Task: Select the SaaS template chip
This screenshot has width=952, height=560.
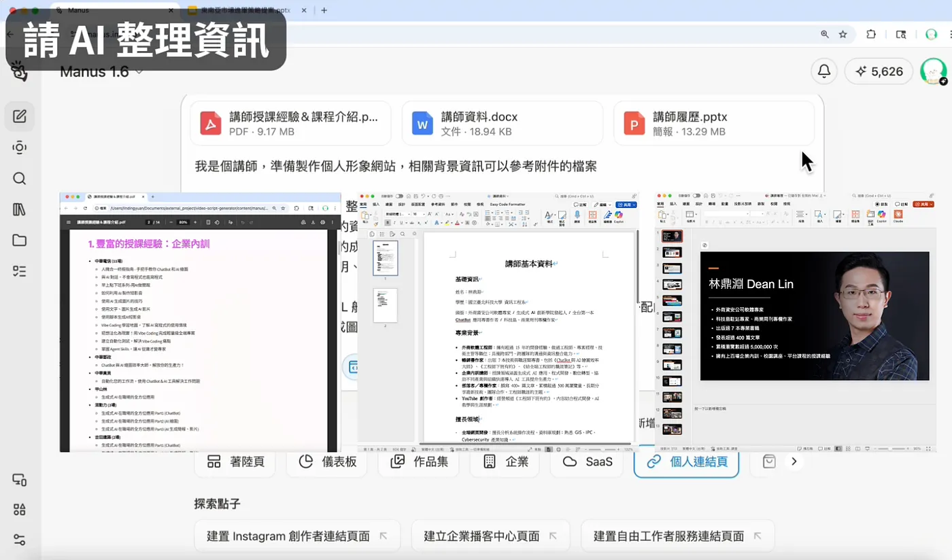Action: point(588,462)
